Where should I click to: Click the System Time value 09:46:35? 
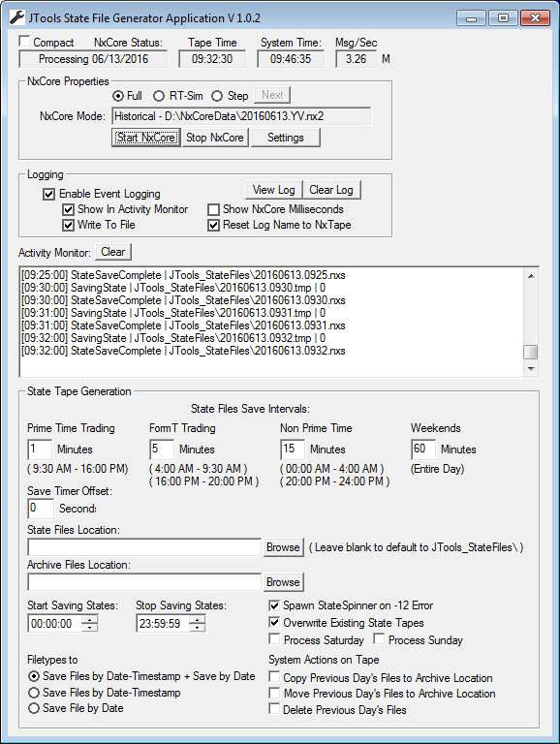tap(291, 59)
